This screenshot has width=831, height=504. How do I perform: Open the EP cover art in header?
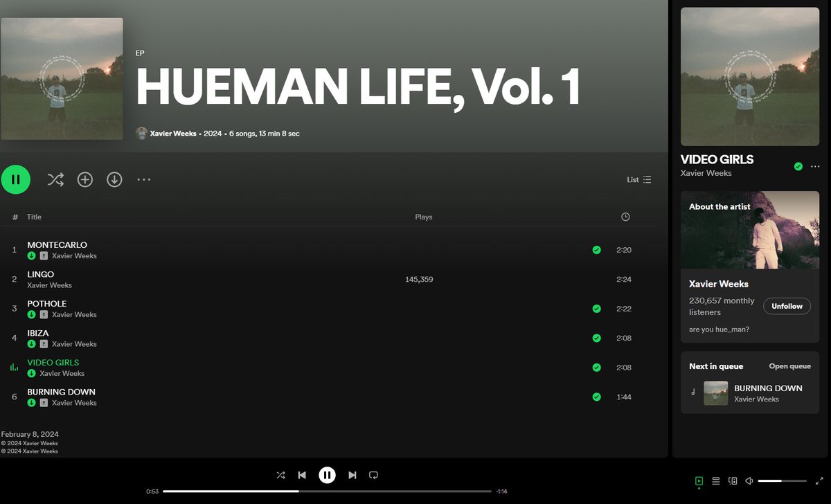click(x=62, y=79)
